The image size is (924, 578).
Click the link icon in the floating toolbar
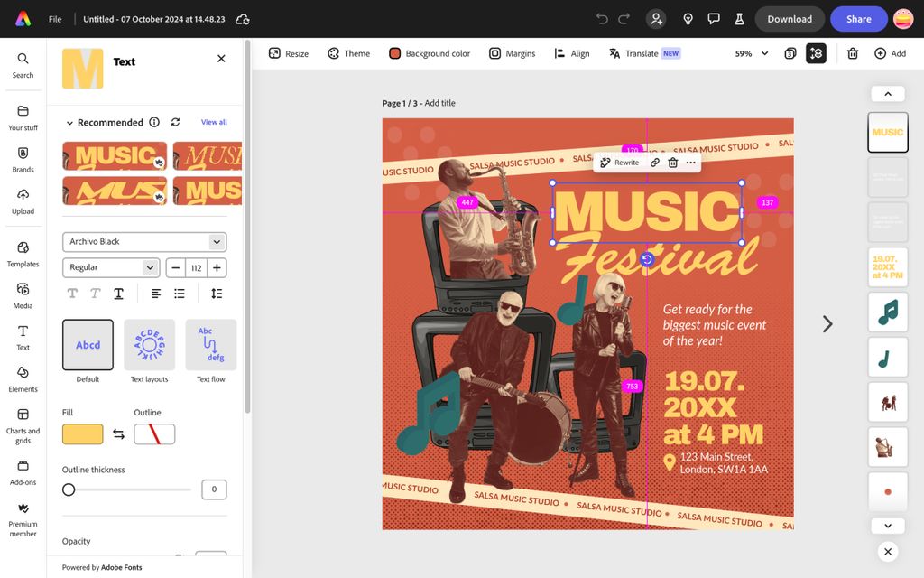(x=653, y=162)
